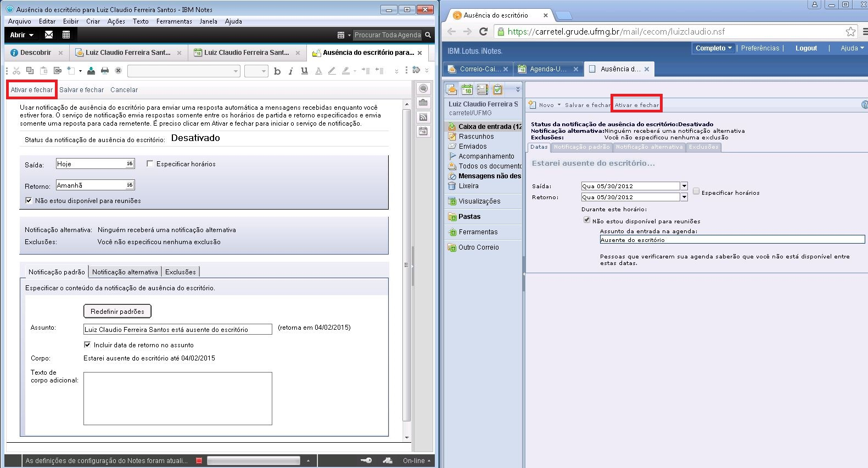Screen dimensions: 868x468
Task: Click Ativar e fechar in Notes
Action: (32, 89)
